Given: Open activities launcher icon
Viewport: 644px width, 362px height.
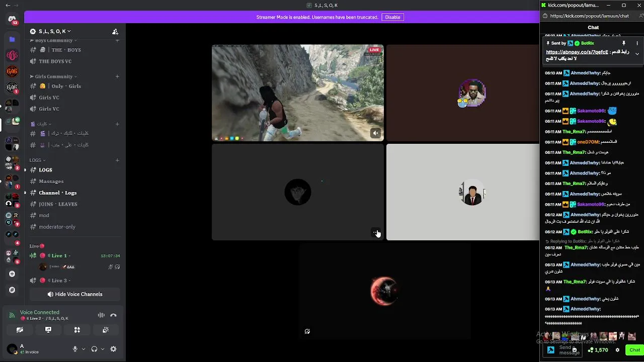Looking at the screenshot, I should pyautogui.click(x=77, y=330).
